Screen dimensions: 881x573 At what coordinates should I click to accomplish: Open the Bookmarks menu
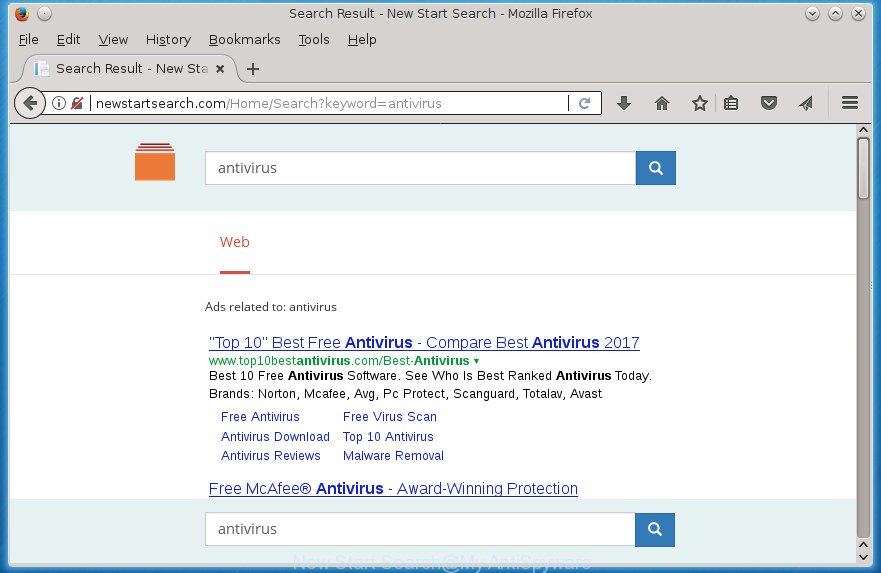[x=244, y=40]
